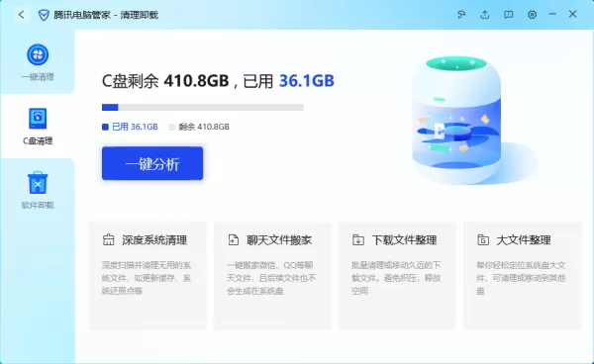Image resolution: width=594 pixels, height=364 pixels.
Task: Open the 大文件整理 card
Action: pos(523,276)
